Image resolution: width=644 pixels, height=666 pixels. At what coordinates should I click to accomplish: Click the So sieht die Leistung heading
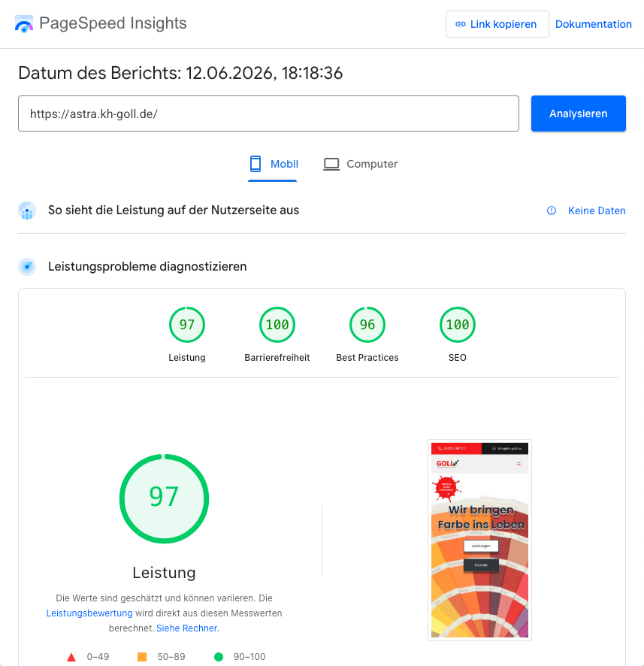(x=174, y=210)
